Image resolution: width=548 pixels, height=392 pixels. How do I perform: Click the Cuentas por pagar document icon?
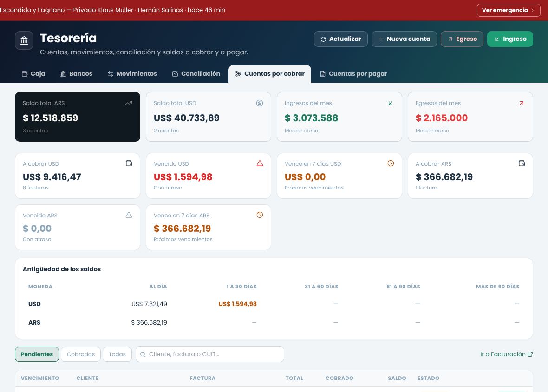click(x=323, y=74)
